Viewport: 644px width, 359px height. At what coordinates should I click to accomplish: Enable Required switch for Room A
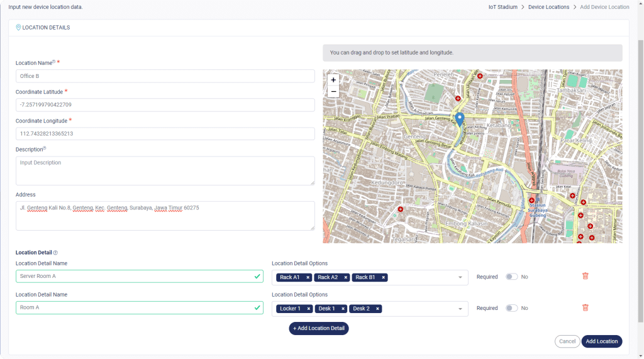512,308
